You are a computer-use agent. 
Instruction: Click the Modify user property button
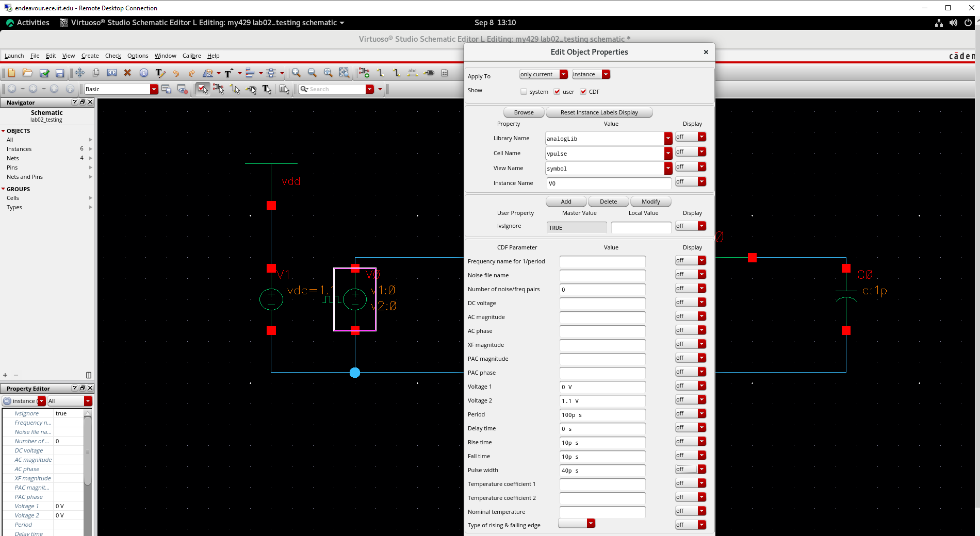[x=650, y=202]
